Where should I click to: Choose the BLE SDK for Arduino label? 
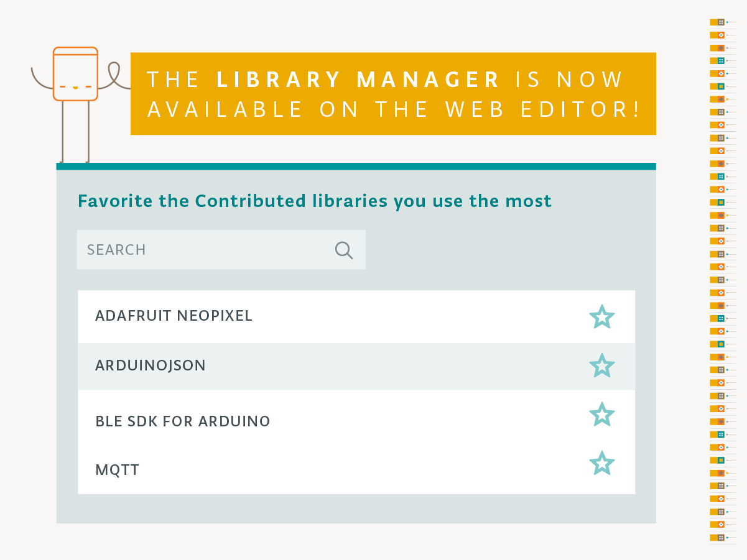[182, 421]
